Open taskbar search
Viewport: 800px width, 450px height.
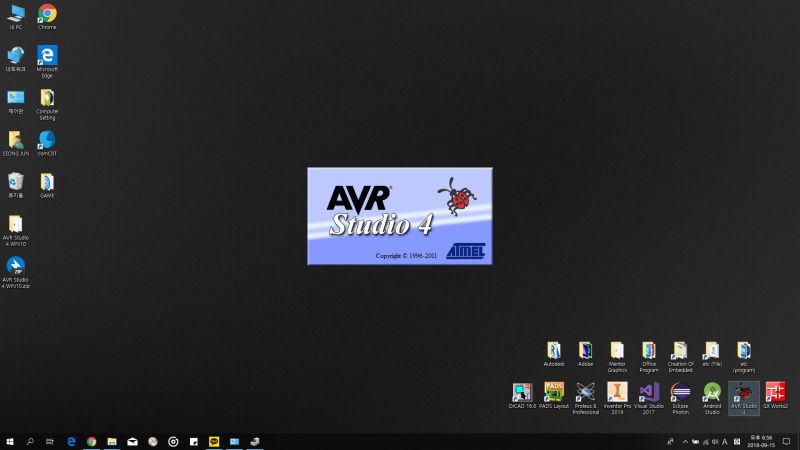(x=30, y=442)
